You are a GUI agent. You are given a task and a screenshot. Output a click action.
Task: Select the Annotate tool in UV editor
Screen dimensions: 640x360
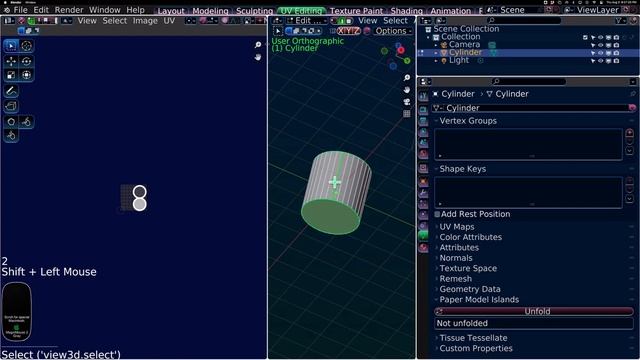click(11, 91)
